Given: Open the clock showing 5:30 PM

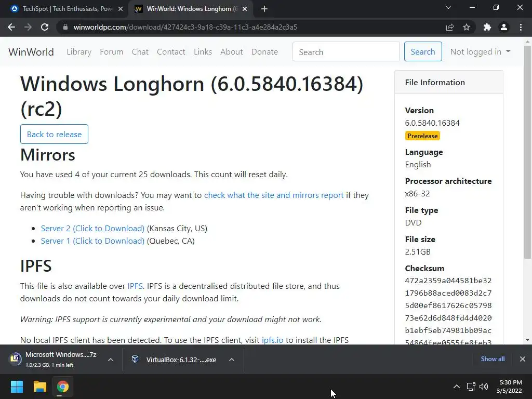Looking at the screenshot, I should pyautogui.click(x=510, y=387).
